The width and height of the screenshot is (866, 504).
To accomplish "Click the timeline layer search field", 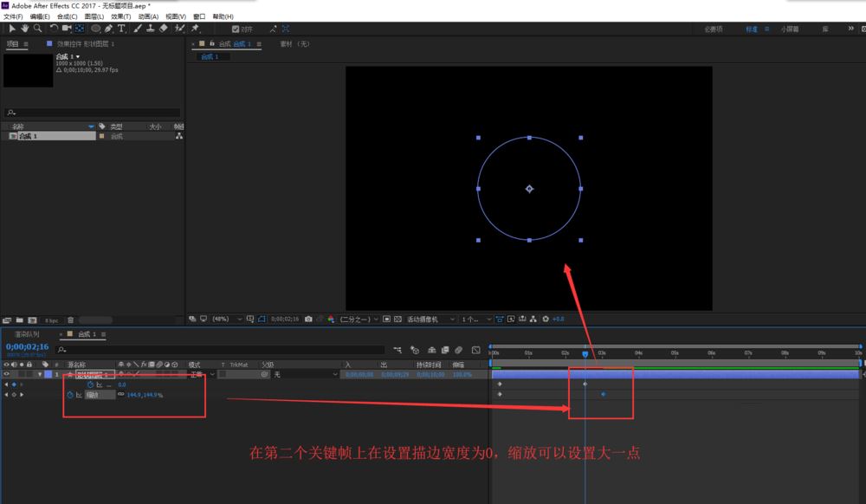I will [x=221, y=350].
